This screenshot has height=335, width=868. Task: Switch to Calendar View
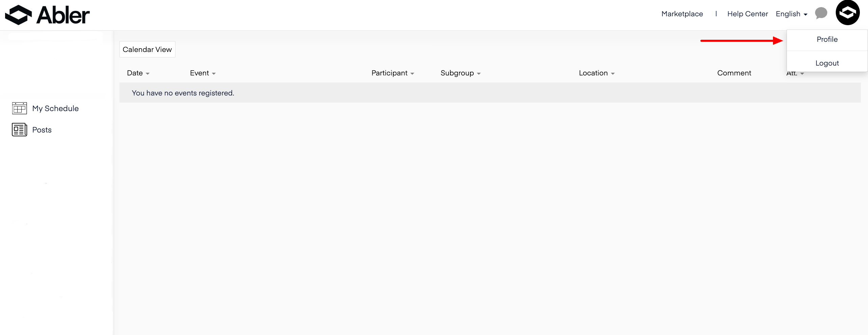click(147, 50)
